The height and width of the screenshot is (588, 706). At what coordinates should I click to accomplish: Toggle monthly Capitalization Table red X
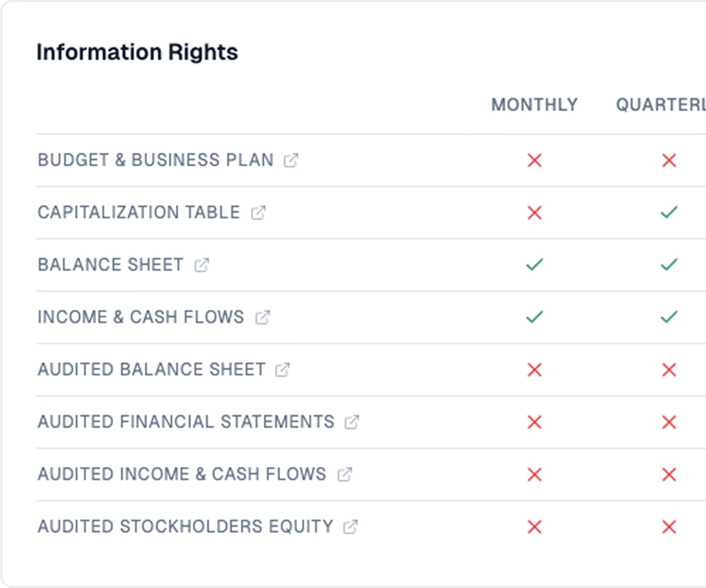click(x=534, y=213)
